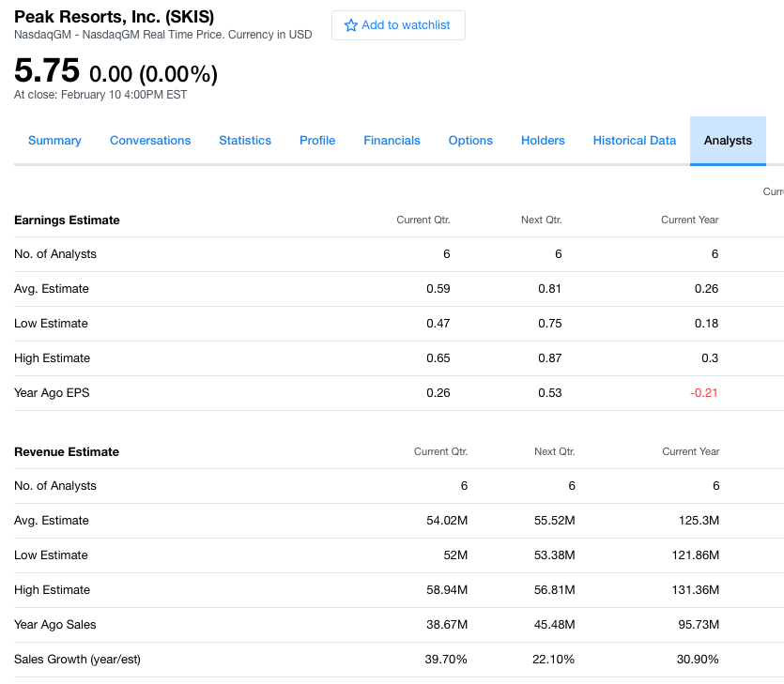Viewport: 784px width, 684px height.
Task: Click the star icon beside Add to watchlist
Action: coord(351,25)
